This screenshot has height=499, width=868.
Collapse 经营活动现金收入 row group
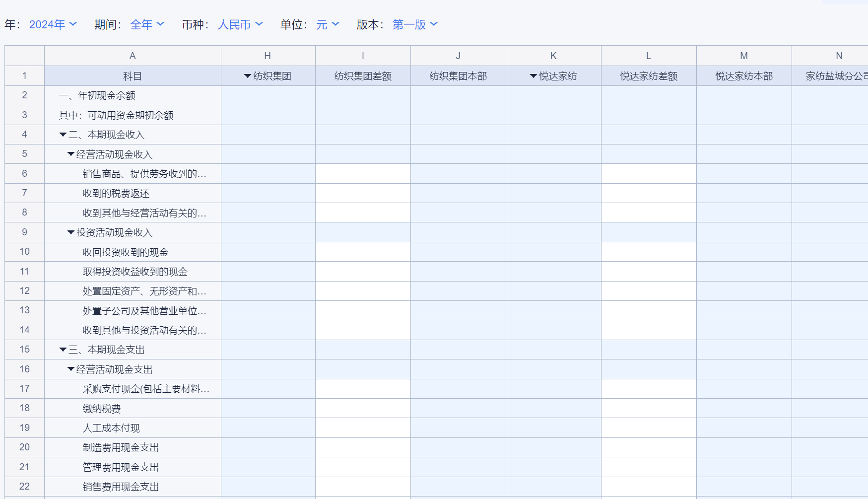click(x=71, y=154)
